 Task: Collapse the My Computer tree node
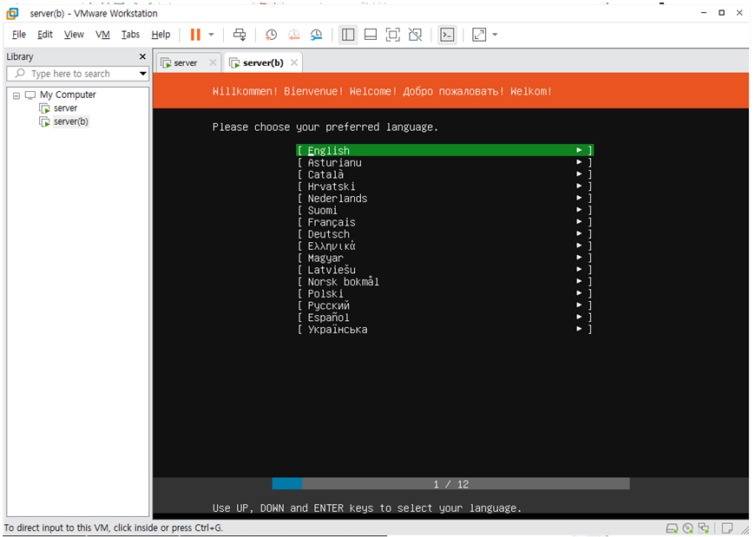(x=16, y=95)
